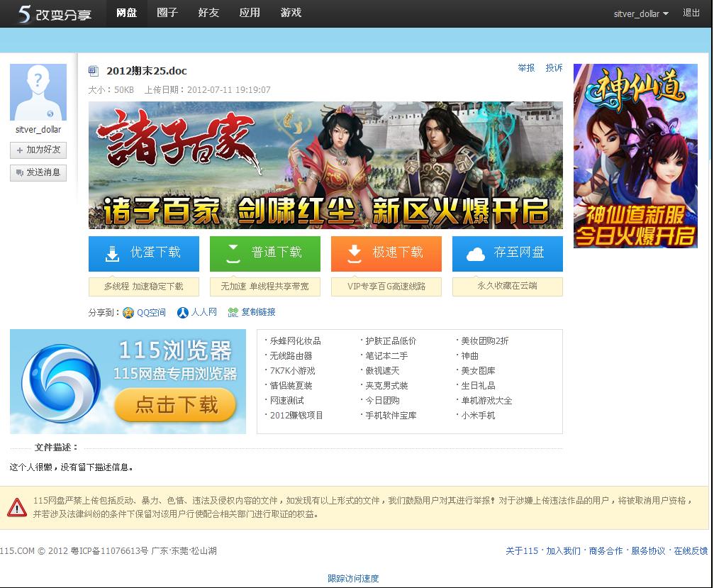
Task: Open 情侣装夏装 link
Action: point(291,386)
